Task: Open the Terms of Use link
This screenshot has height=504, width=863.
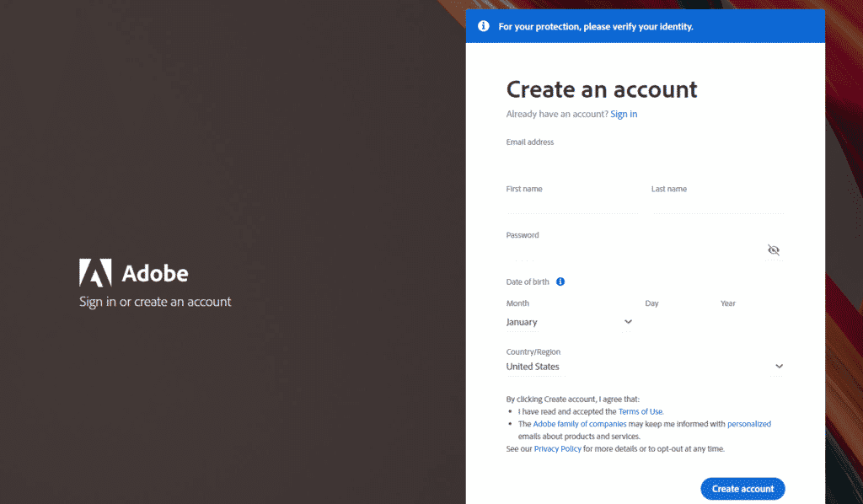Action: pyautogui.click(x=641, y=411)
